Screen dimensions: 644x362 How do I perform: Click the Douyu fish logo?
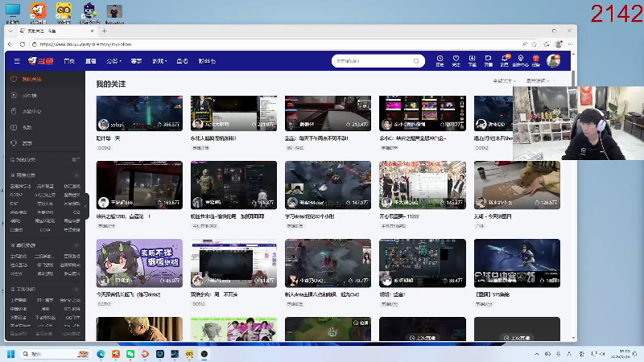(x=41, y=61)
